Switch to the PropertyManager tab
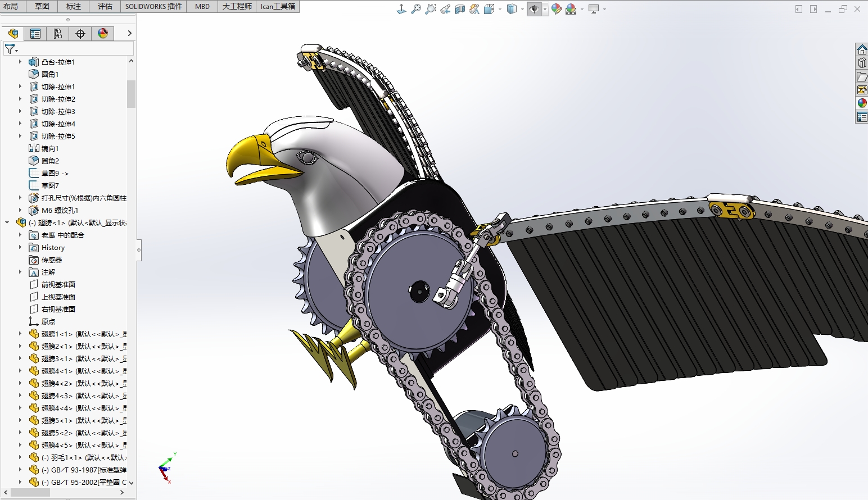 pos(35,34)
